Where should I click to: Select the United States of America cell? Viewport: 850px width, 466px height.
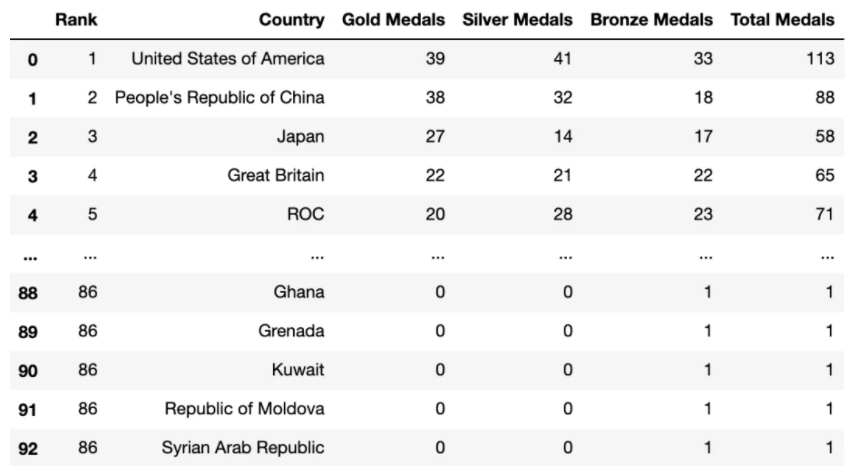tap(228, 59)
